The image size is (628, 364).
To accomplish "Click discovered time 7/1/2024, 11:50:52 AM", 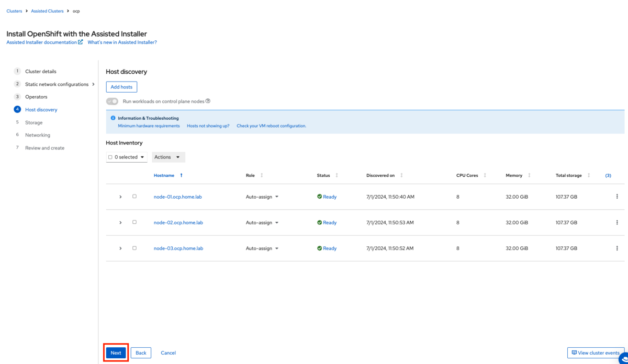I will [390, 248].
